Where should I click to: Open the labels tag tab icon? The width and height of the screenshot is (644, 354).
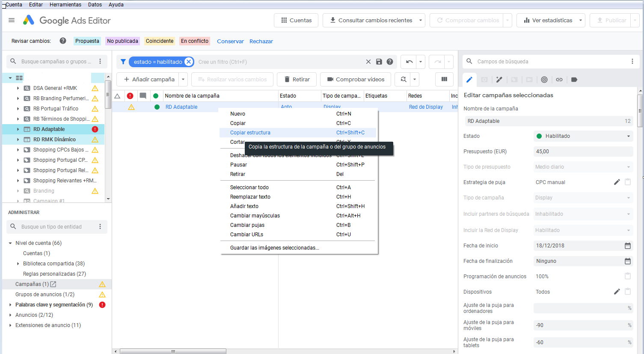(574, 80)
